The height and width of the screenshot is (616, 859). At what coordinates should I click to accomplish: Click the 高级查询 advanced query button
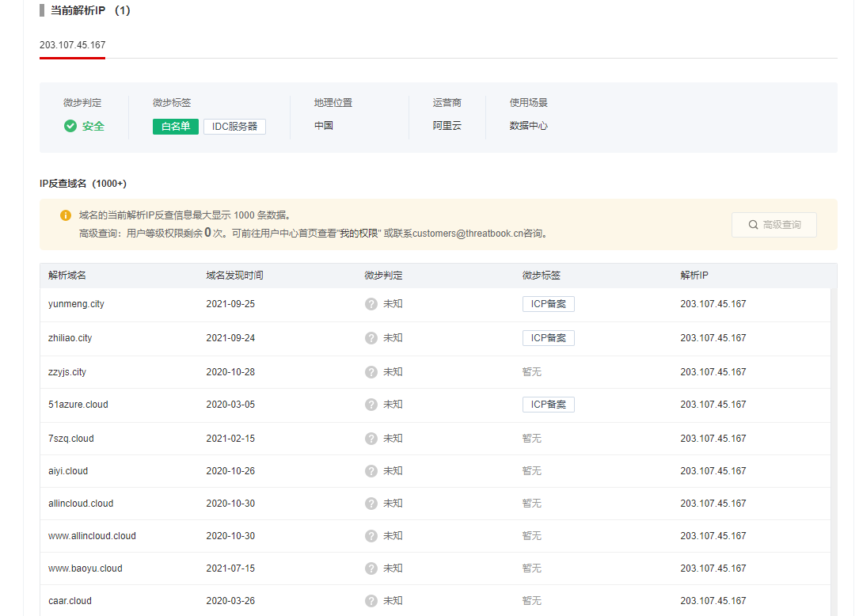tap(773, 225)
